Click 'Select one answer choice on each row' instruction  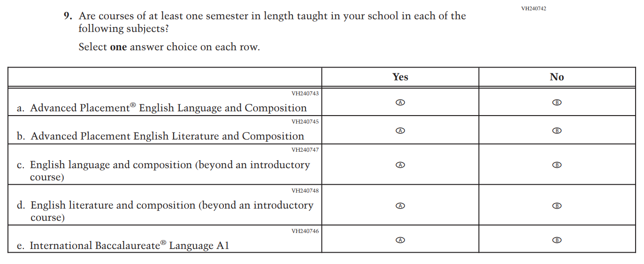(x=169, y=47)
